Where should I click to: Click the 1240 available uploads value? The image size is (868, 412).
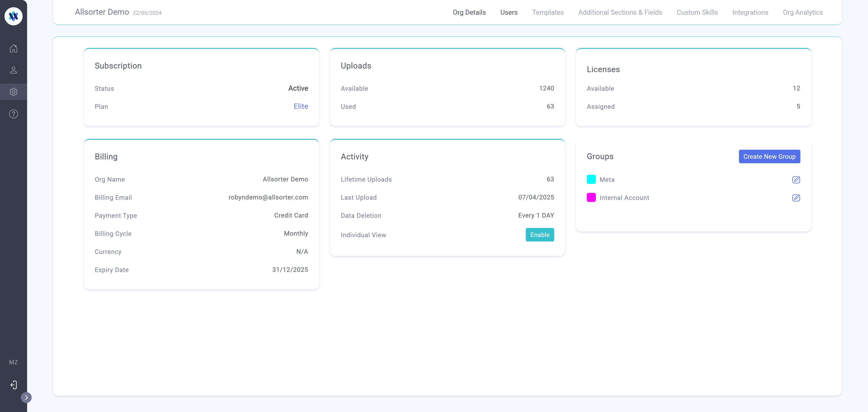click(546, 88)
